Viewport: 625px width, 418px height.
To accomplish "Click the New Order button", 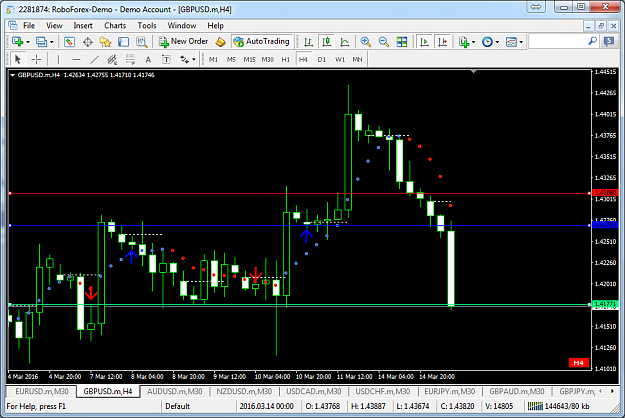I will click(x=183, y=41).
